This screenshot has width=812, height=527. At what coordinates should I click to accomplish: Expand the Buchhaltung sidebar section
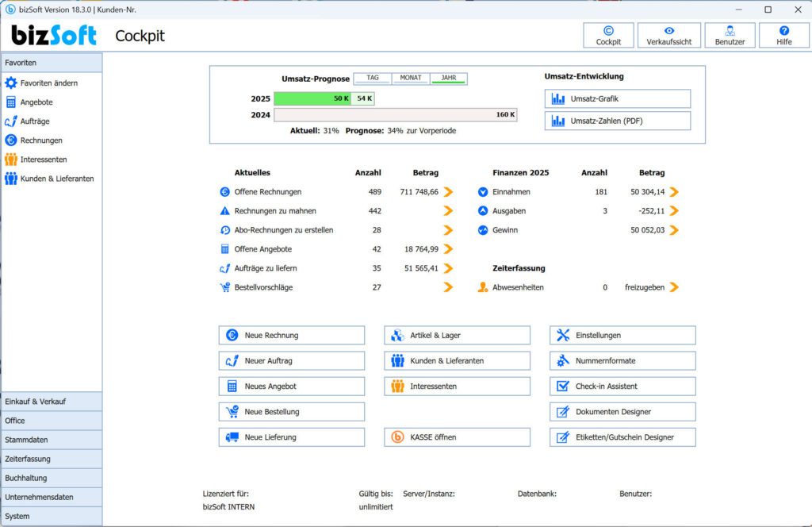(x=52, y=479)
